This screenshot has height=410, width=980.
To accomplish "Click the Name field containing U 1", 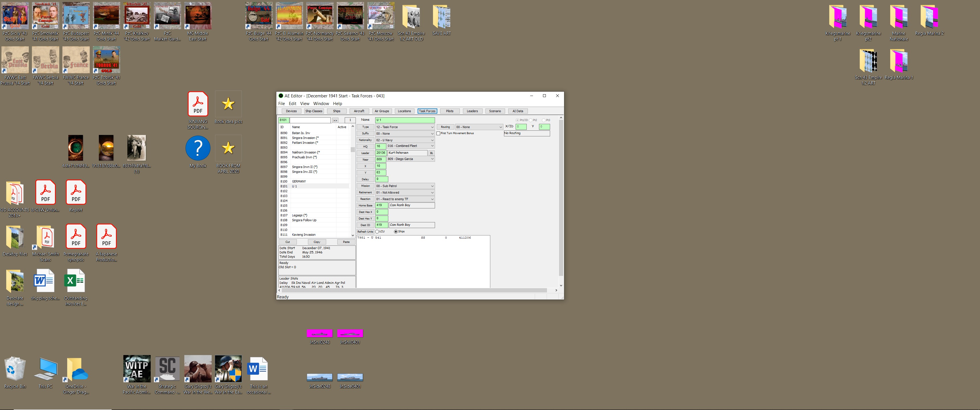I will (x=405, y=120).
